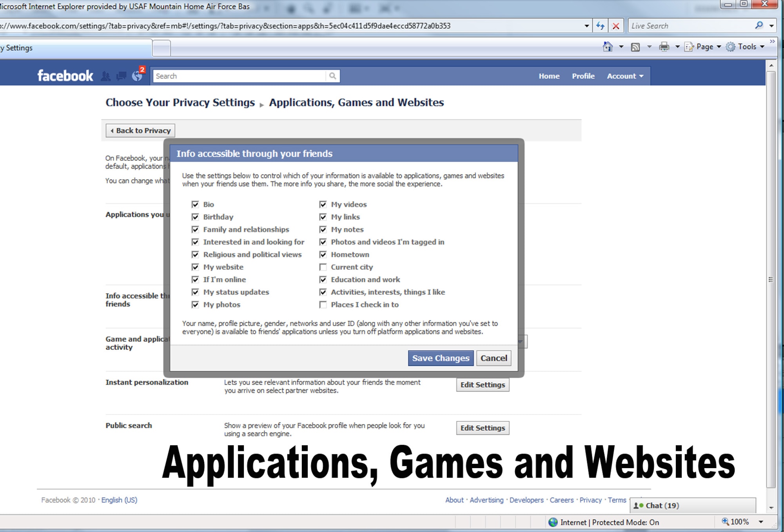
Task: Focus the Live Search box
Action: point(690,26)
